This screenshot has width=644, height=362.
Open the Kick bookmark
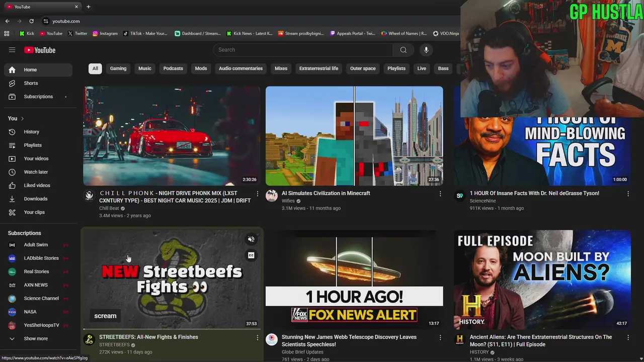[27, 34]
